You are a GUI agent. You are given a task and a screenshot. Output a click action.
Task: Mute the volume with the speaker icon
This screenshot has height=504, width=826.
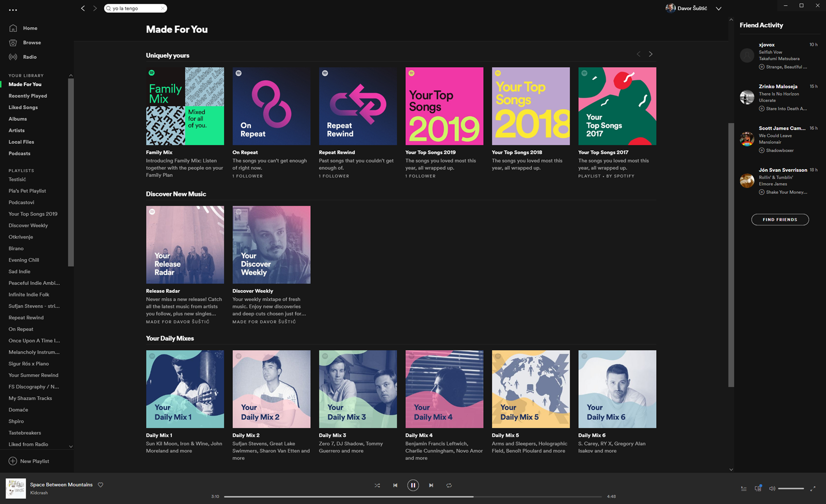tap(772, 489)
